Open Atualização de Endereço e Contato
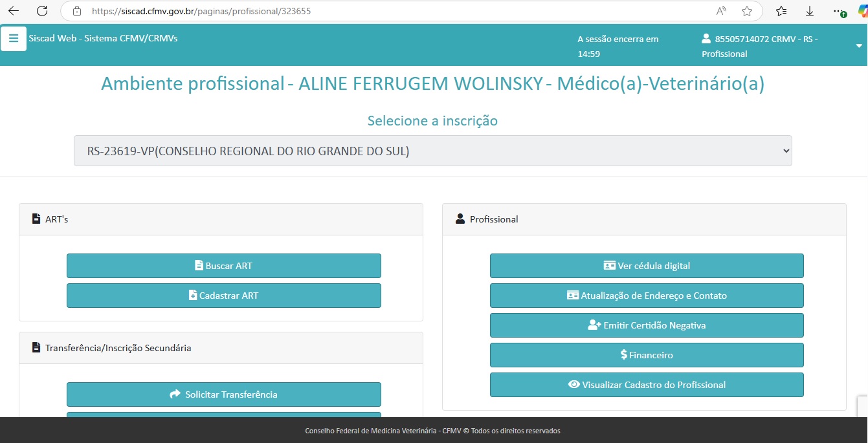Viewport: 868px width, 443px height. click(x=646, y=296)
